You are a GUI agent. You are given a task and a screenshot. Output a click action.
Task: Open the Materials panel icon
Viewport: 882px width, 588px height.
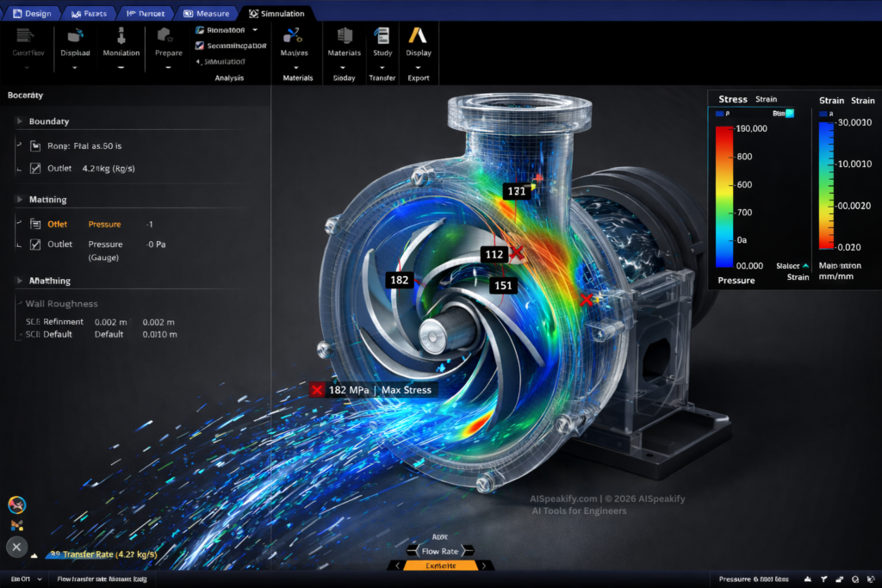pos(343,39)
